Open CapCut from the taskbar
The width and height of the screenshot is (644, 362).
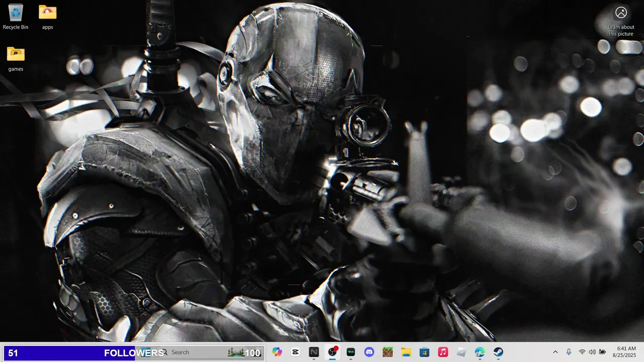coord(295,352)
